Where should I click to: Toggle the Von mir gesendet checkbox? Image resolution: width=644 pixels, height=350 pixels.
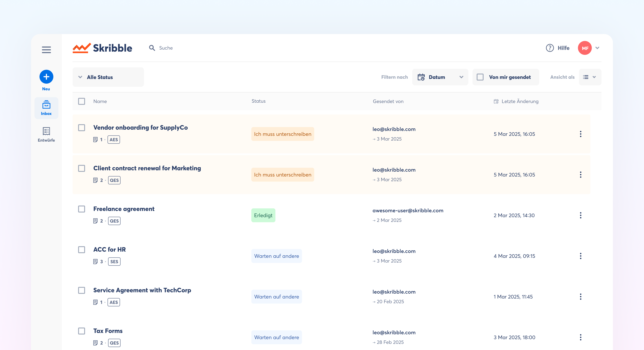pyautogui.click(x=480, y=77)
